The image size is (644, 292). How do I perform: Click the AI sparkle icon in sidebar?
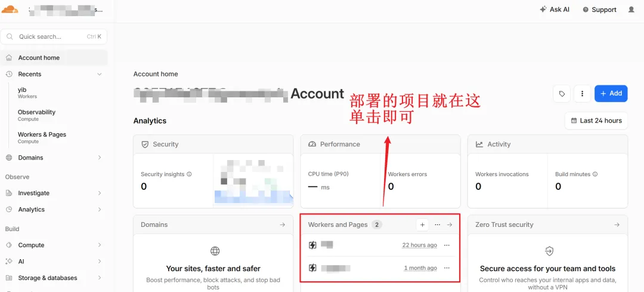(x=9, y=261)
